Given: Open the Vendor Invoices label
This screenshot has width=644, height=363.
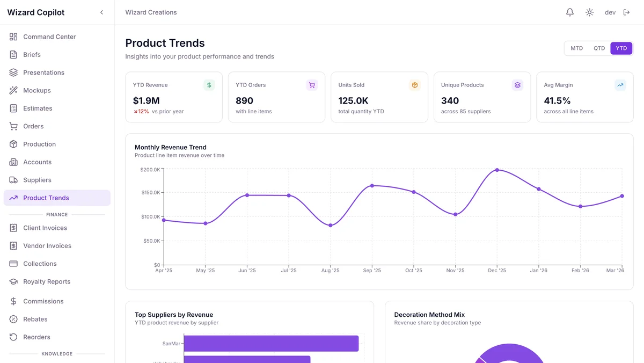Looking at the screenshot, I should (x=47, y=246).
